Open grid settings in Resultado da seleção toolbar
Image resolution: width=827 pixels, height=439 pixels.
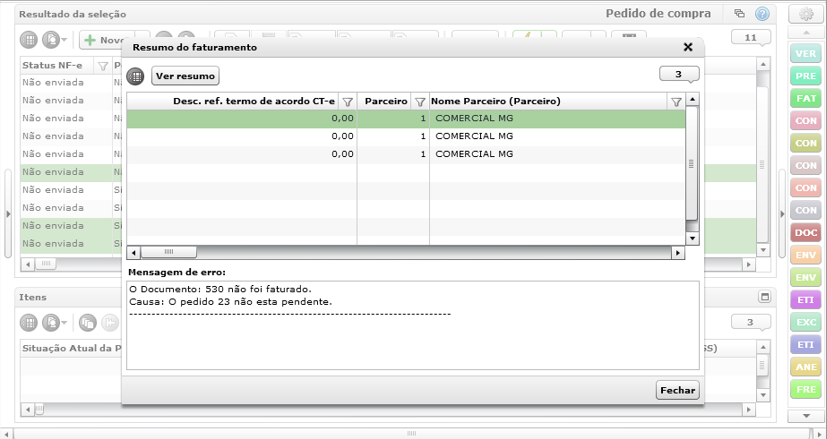pyautogui.click(x=28, y=40)
